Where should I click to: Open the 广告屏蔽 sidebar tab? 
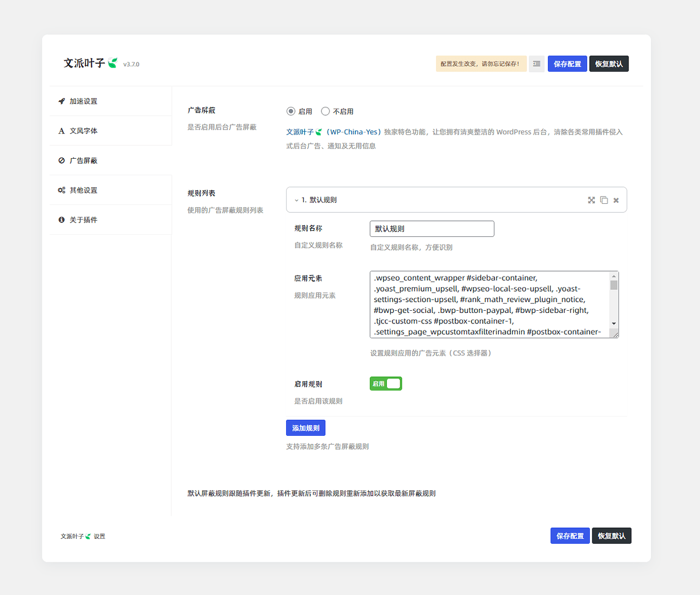(83, 161)
